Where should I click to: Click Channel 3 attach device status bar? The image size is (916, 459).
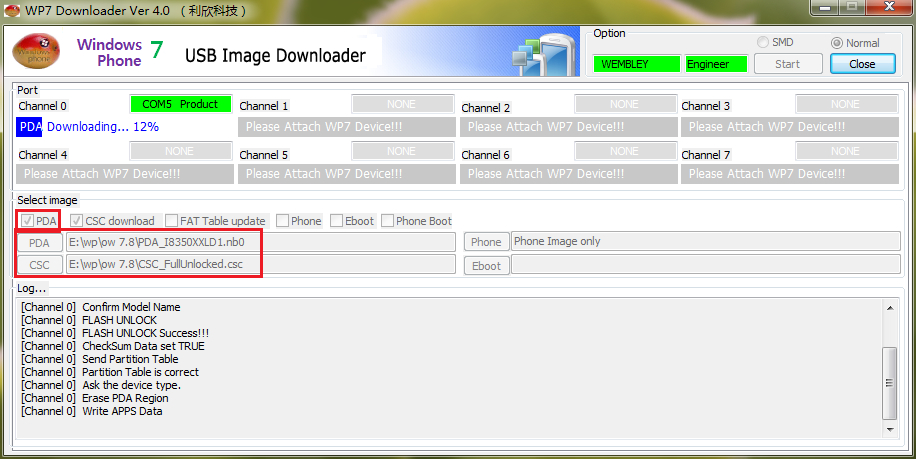tap(790, 127)
